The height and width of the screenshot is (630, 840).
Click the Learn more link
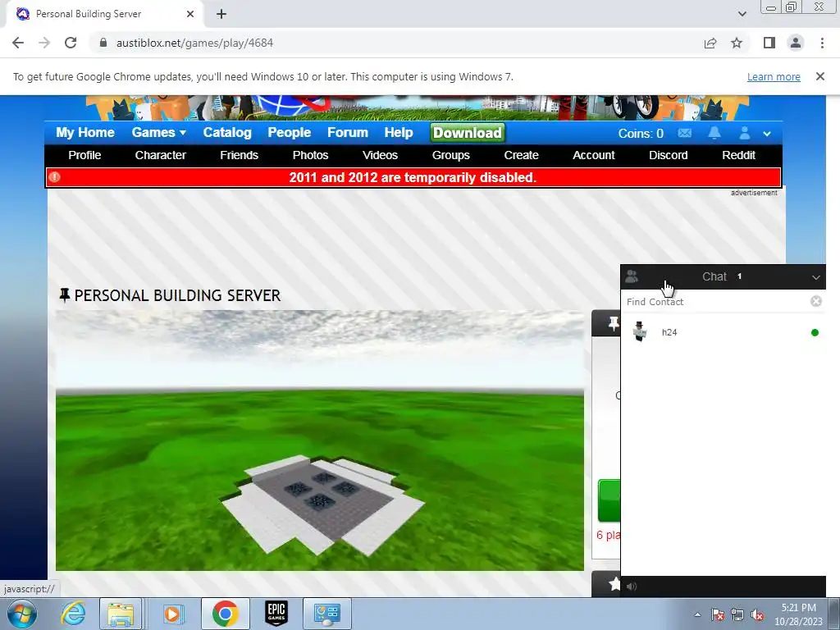click(x=774, y=76)
